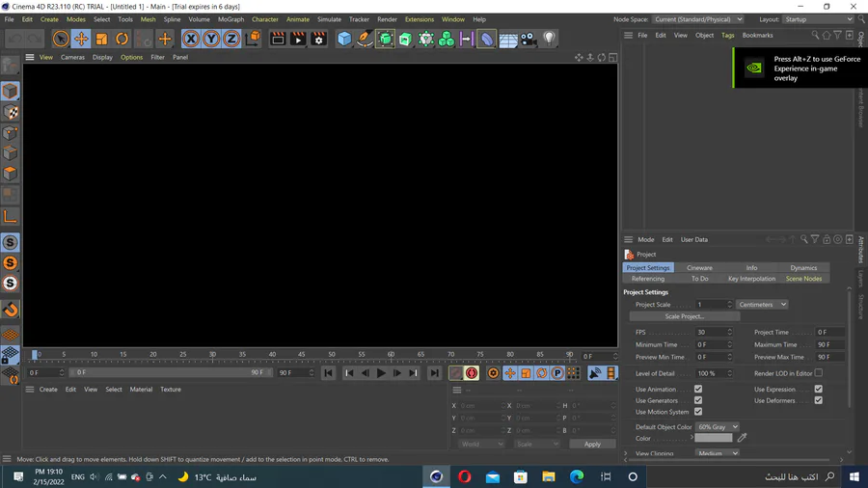Viewport: 868px width, 488px height.
Task: Open Material manager Create menu
Action: point(48,390)
